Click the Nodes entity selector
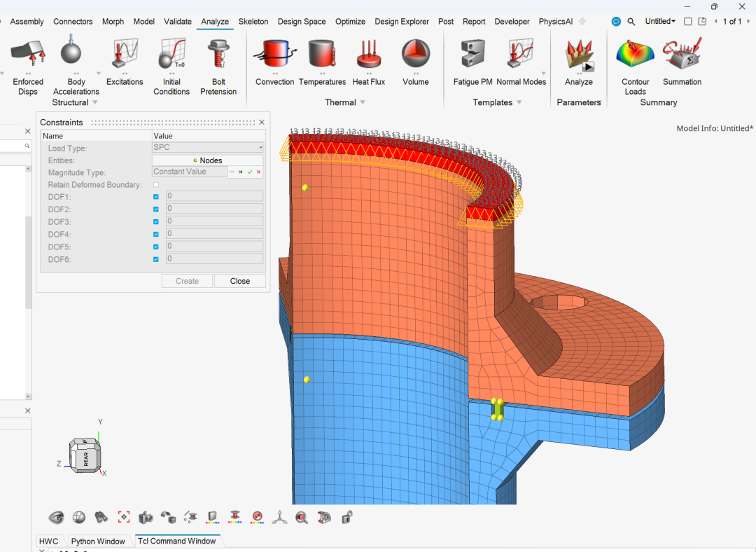Screen dimensions: 756x552 [208, 160]
